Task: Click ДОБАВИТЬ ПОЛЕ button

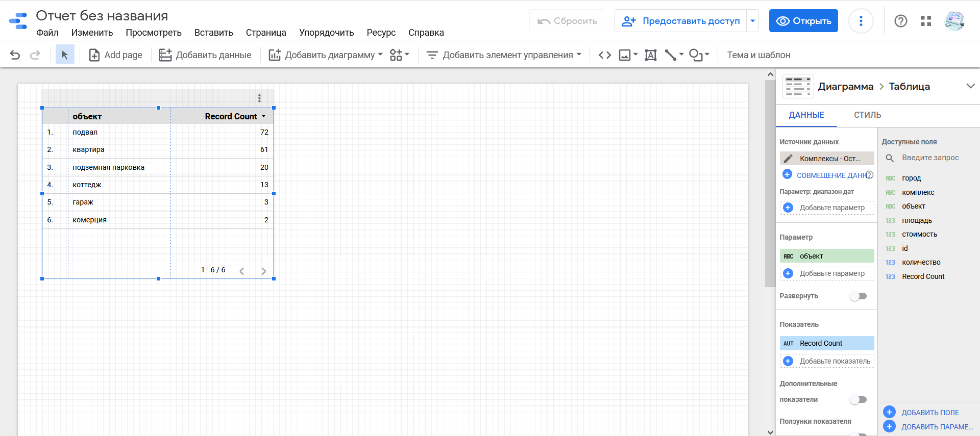Action: (921, 413)
